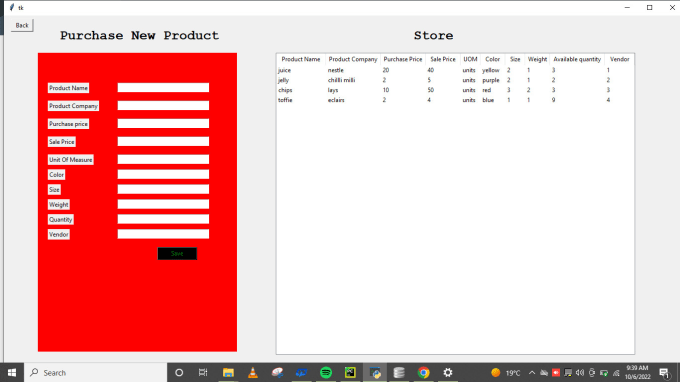Open PyCharm from the taskbar
This screenshot has height=382, width=680.
(x=350, y=373)
